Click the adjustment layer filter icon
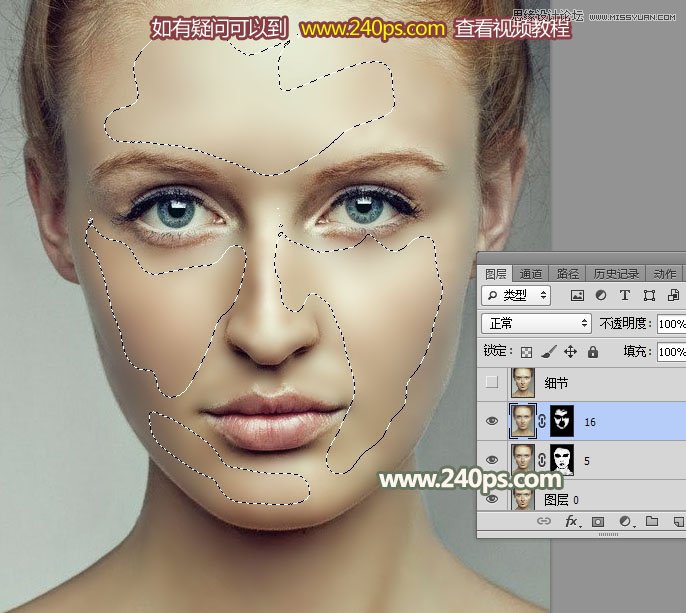The width and height of the screenshot is (686, 613). (601, 296)
